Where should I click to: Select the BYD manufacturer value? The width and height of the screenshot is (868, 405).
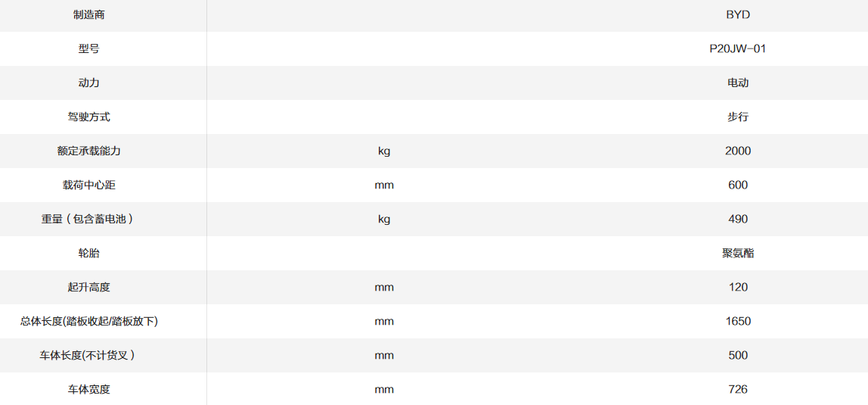[737, 14]
